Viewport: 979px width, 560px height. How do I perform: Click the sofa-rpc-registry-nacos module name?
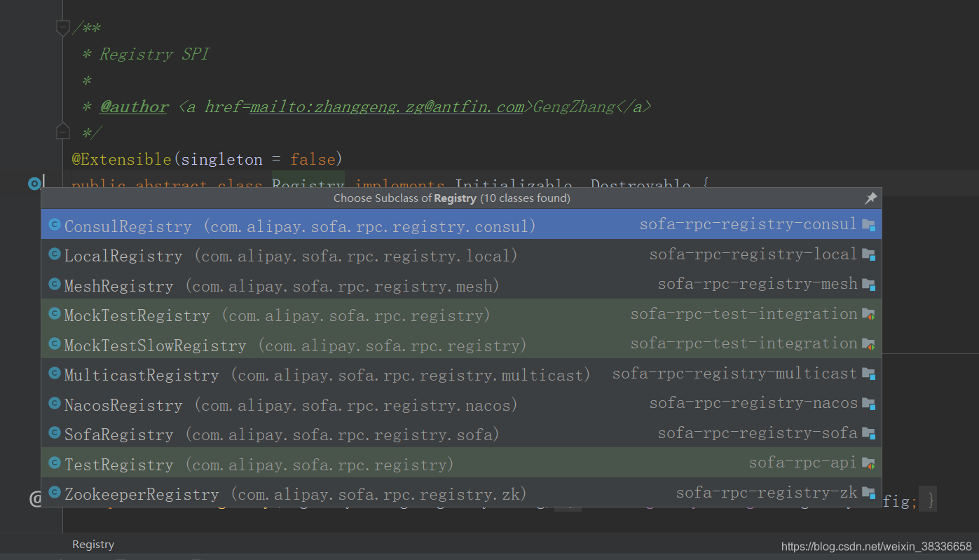click(753, 403)
